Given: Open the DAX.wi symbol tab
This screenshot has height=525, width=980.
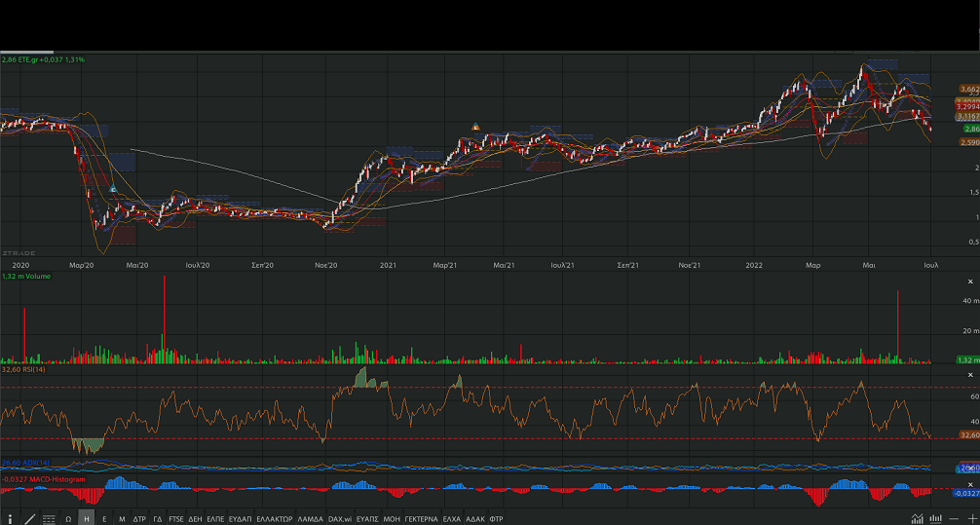Looking at the screenshot, I should point(340,518).
